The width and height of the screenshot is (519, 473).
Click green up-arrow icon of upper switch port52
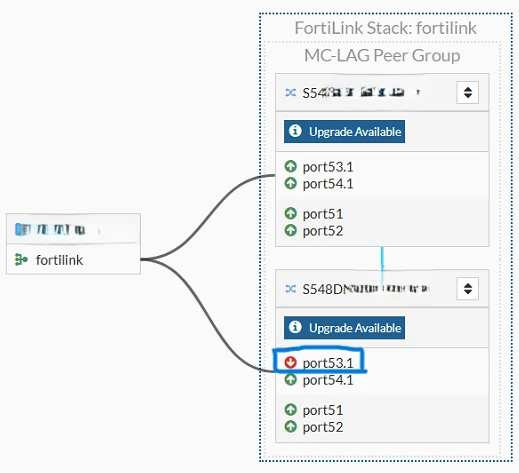290,230
